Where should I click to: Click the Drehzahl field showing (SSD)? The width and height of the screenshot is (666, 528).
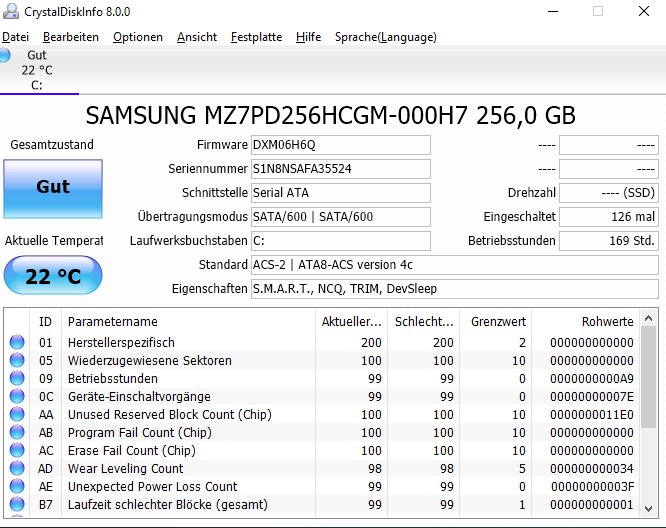point(609,193)
